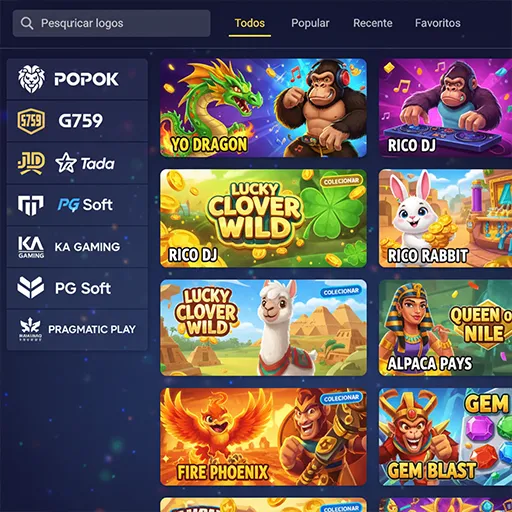Focus the Pesquricar logos search field
Viewport: 512px width, 512px height.
click(x=112, y=23)
